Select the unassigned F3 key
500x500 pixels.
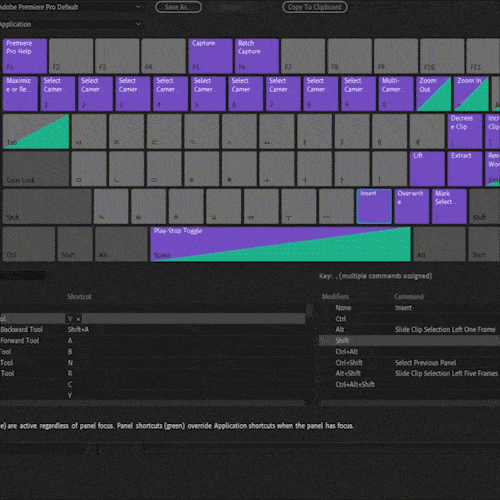pyautogui.click(x=118, y=56)
